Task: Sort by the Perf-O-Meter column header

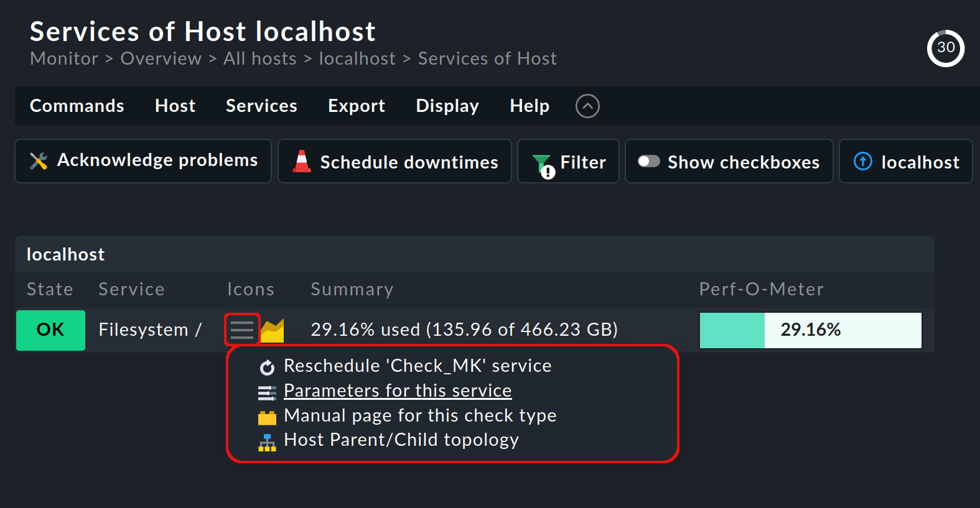Action: [x=761, y=289]
